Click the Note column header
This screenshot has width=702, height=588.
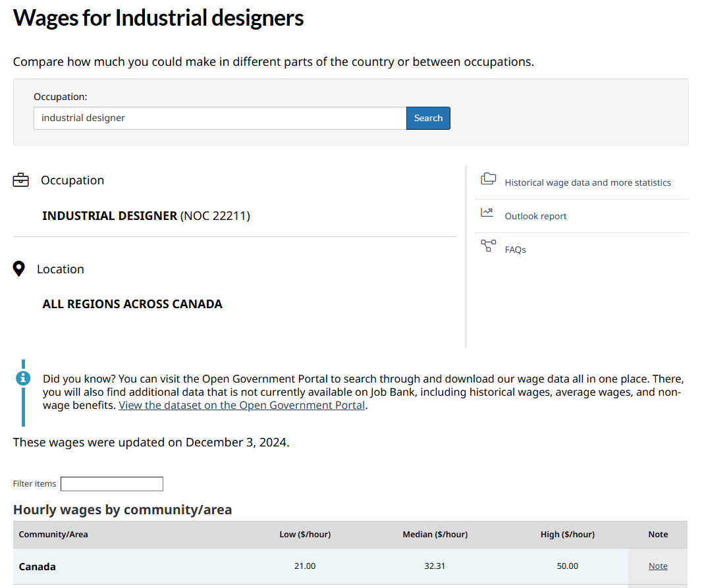658,535
